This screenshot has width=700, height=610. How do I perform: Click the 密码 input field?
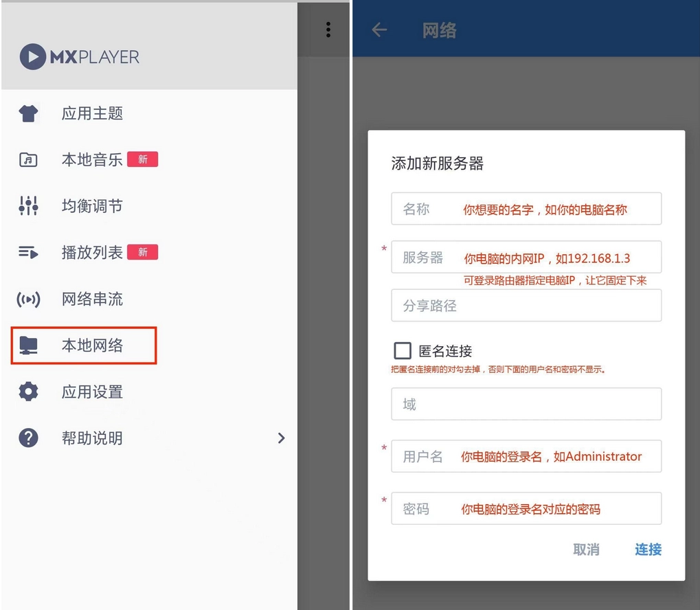tap(526, 508)
